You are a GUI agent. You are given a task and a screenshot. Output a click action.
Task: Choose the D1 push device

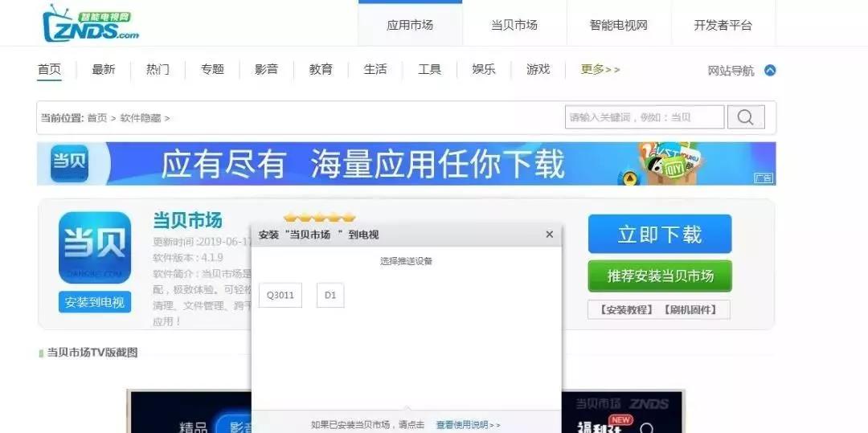pyautogui.click(x=330, y=296)
